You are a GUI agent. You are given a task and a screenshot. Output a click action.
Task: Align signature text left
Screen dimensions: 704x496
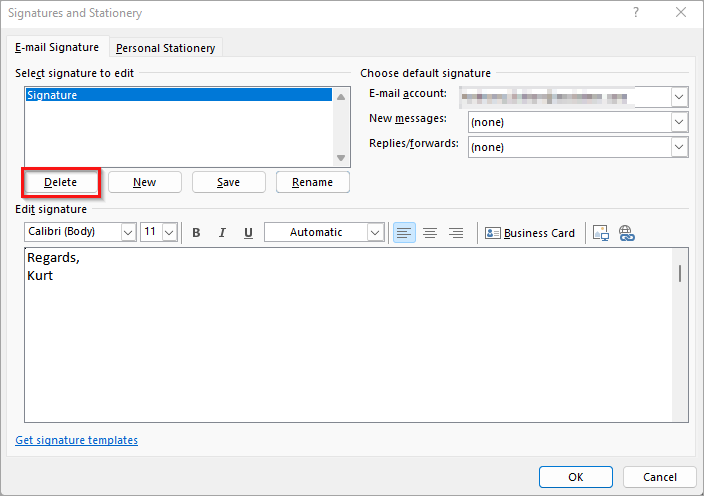point(404,233)
